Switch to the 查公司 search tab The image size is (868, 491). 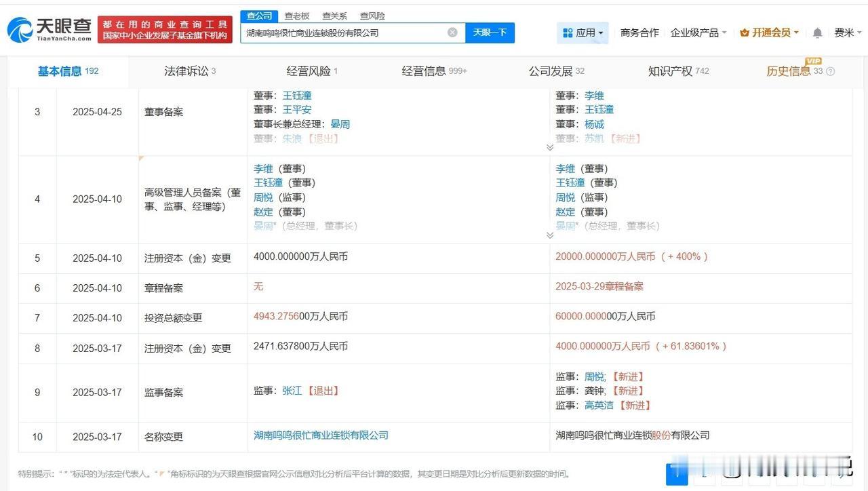259,16
